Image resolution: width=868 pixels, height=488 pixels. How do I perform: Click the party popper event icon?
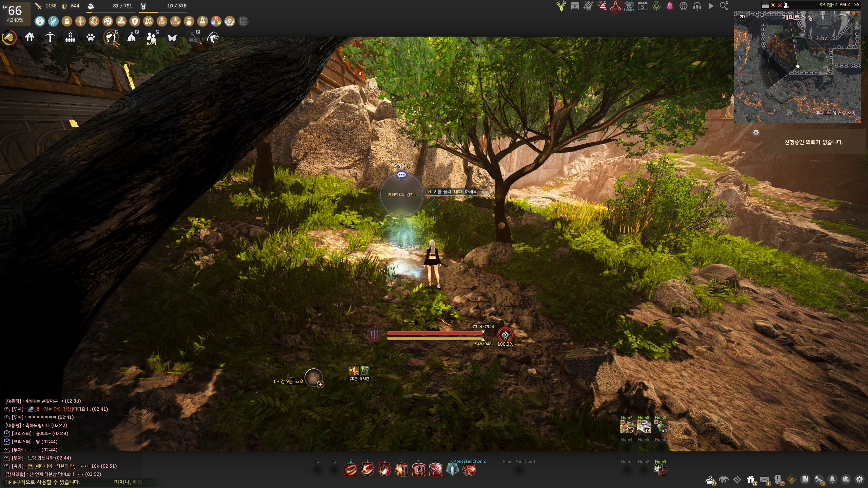tap(602, 6)
